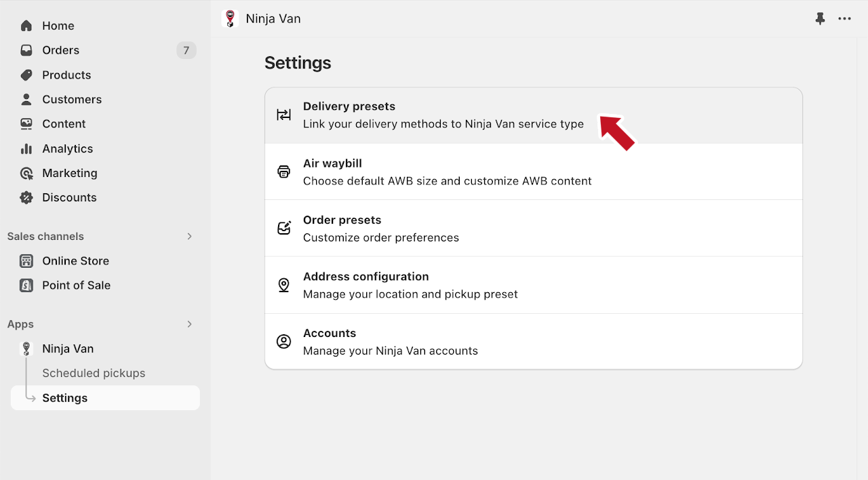Select Customers in the sidebar
868x480 pixels.
[71, 100]
